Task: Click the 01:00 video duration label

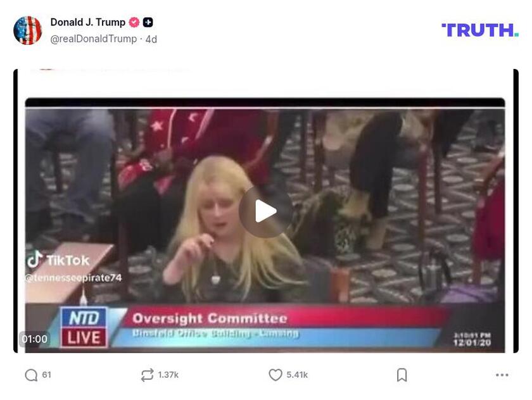Action: (x=35, y=339)
